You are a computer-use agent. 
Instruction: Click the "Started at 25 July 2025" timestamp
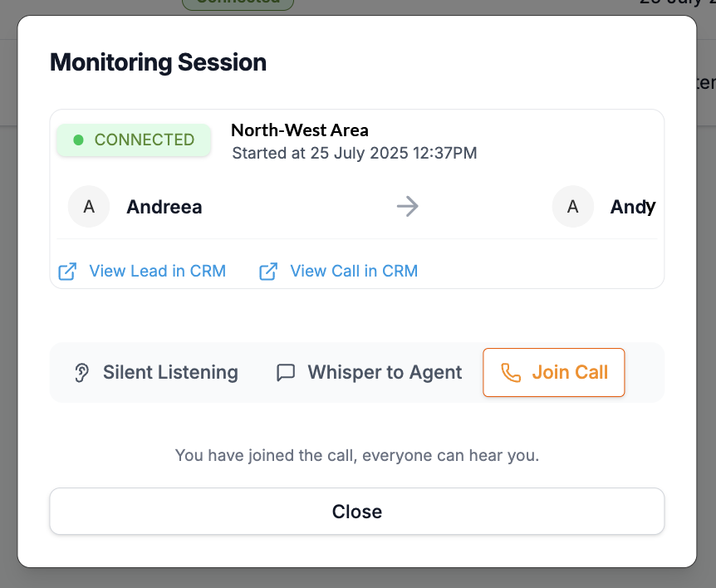(x=354, y=154)
